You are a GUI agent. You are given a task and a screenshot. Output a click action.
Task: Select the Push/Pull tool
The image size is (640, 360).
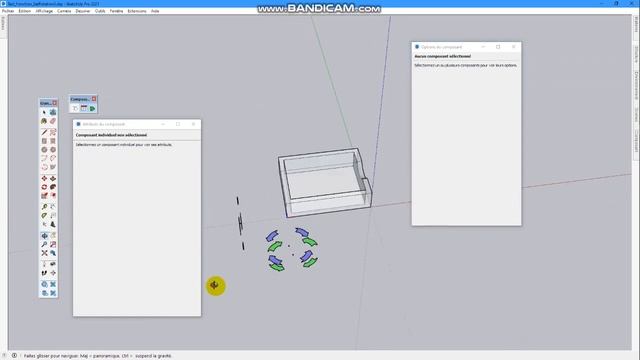point(53,179)
